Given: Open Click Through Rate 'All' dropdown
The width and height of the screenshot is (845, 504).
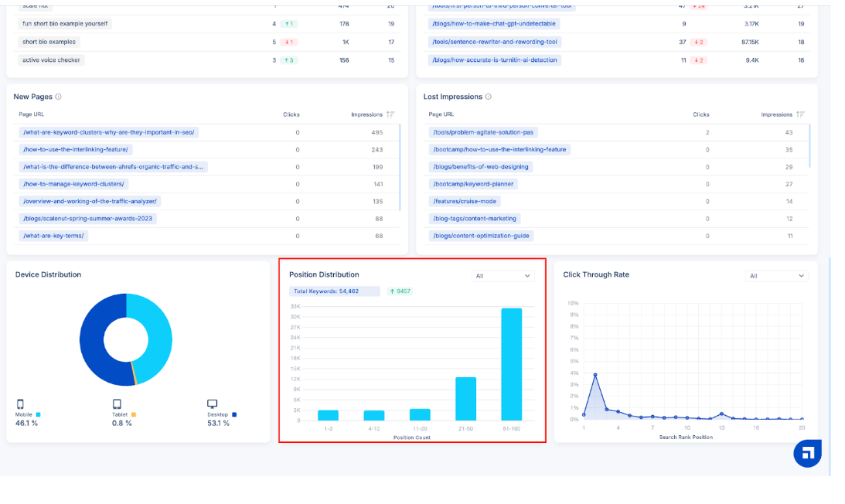Looking at the screenshot, I should coord(777,276).
